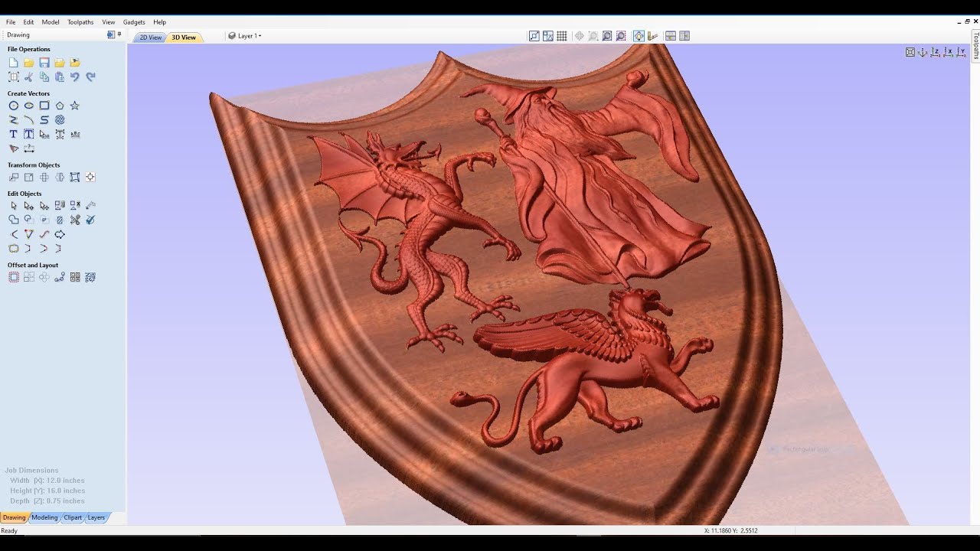Tile 2D and 3D views horizontally

[x=670, y=36]
